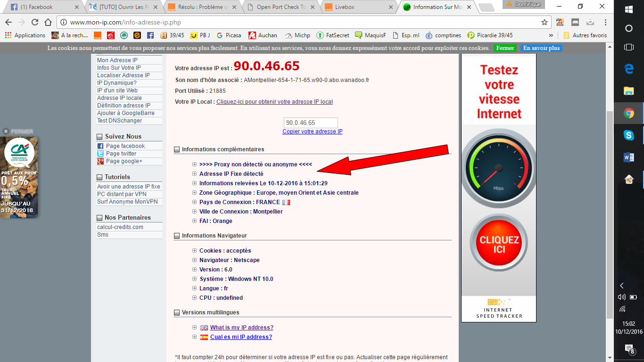
Task: Click the IP address text field
Action: tap(311, 123)
